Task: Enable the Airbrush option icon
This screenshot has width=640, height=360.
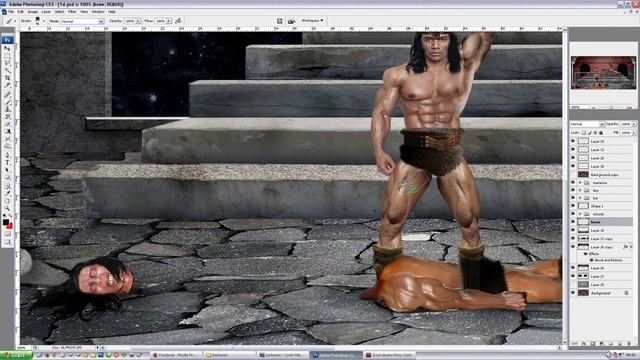Action: 178,20
